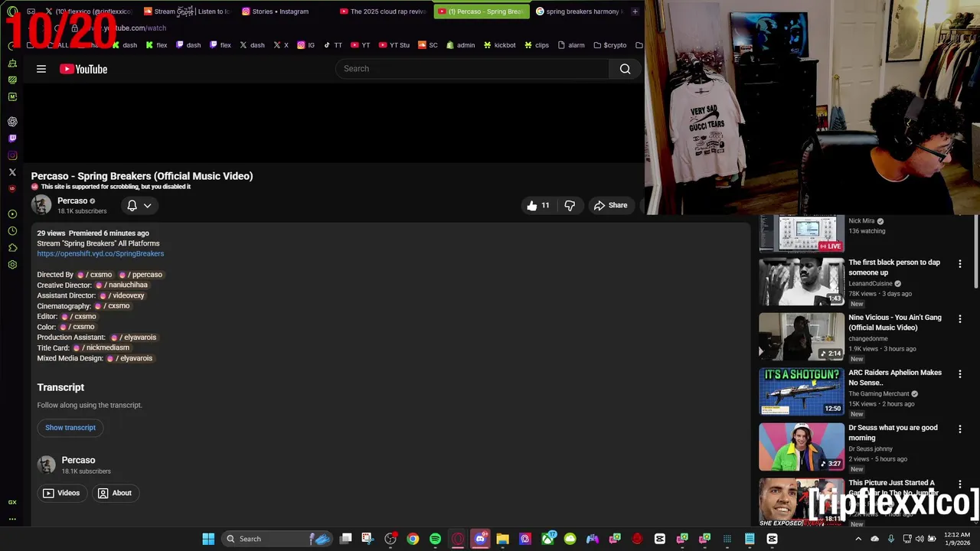Viewport: 980px width, 551px height.
Task: Open browser history clock icon in sidebar
Action: coord(12,231)
